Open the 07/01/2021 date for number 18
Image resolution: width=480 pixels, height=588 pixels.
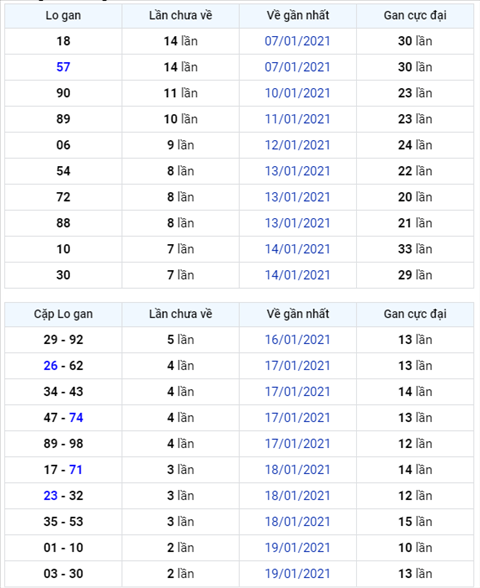tap(297, 41)
